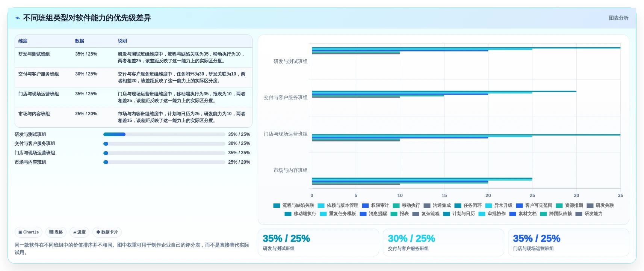644x271 pixels.
Task: Toggle 权限审计 legend swatch
Action: [x=366, y=206]
